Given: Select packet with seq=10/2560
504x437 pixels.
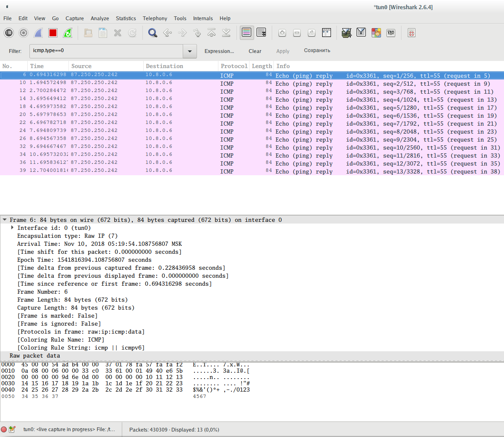Looking at the screenshot, I should (x=252, y=147).
